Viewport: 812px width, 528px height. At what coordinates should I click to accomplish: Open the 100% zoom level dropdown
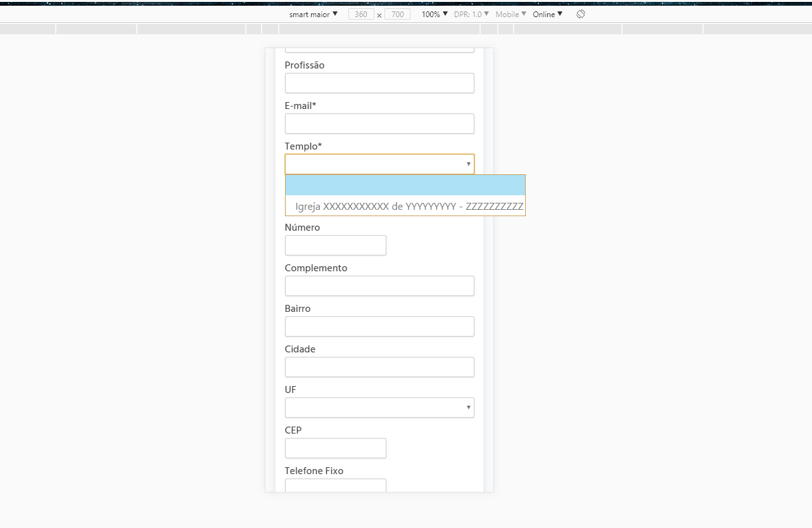[435, 14]
